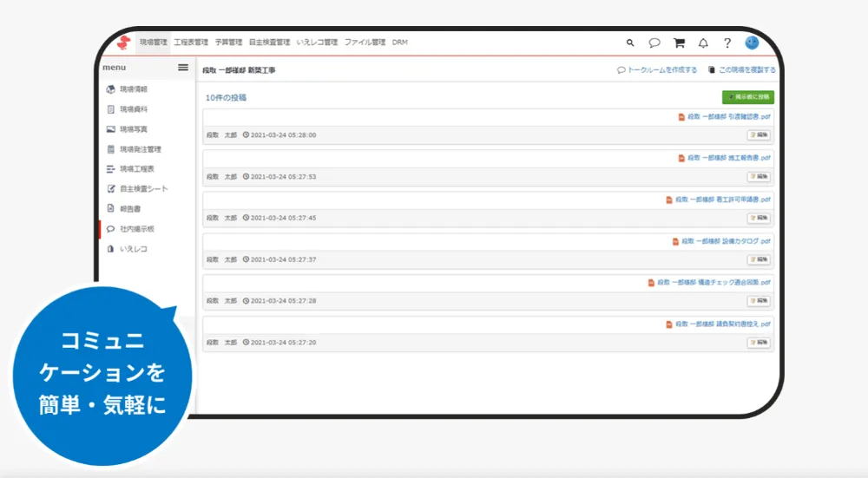This screenshot has width=868, height=478.
Task: Select 現場工程表 in the sidebar
Action: tap(137, 169)
